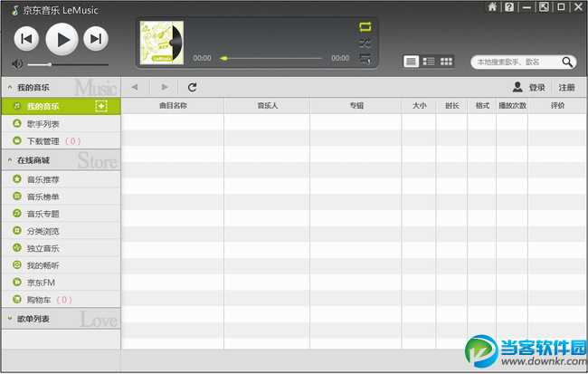This screenshot has width=588, height=374.
Task: Click the 购物车 cart icon
Action: (x=17, y=299)
